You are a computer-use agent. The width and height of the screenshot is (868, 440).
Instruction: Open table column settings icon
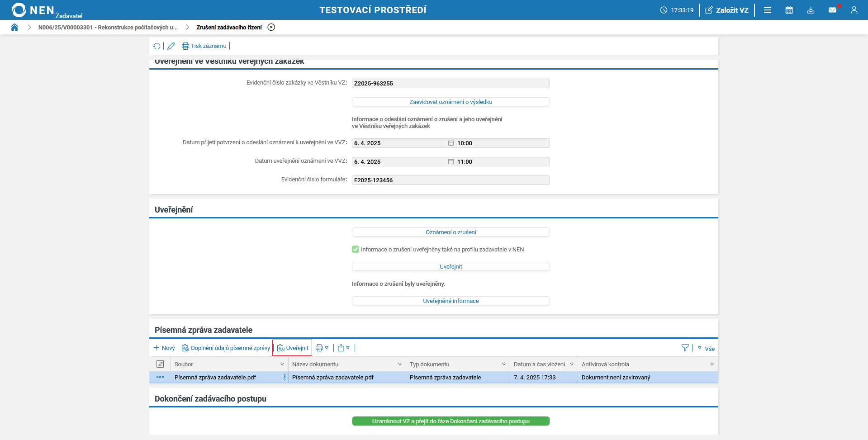(x=160, y=364)
